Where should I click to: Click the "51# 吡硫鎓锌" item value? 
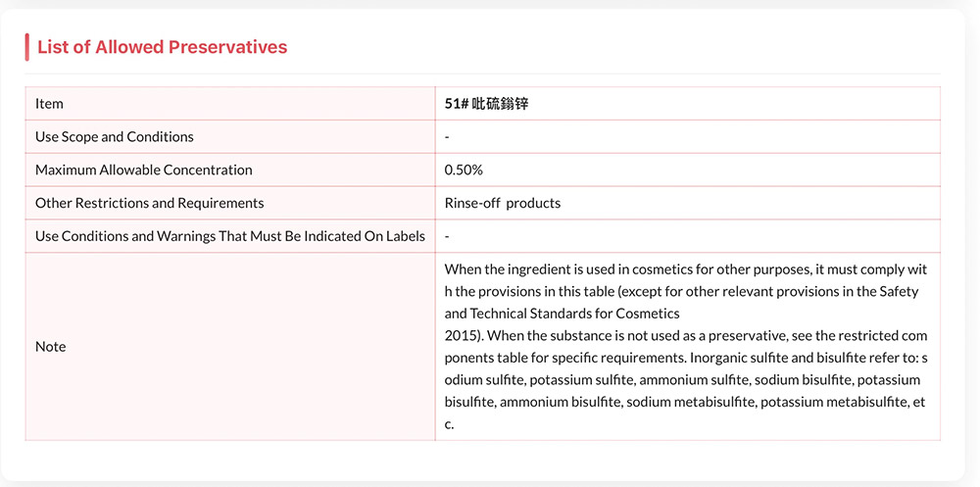point(486,104)
